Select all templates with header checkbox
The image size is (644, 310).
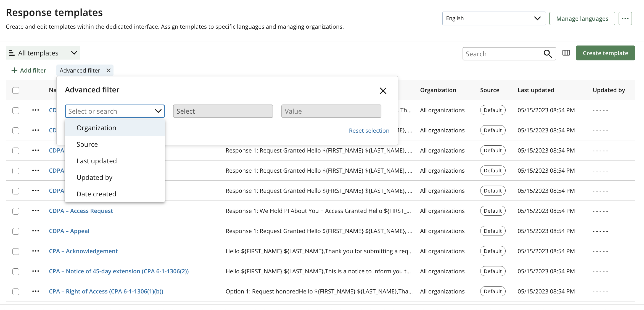[x=16, y=90]
